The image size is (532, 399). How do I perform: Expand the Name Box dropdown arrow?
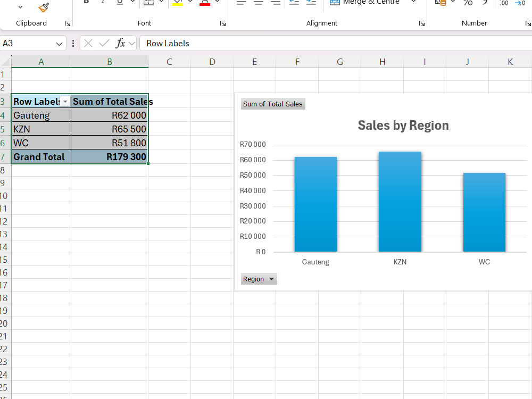(59, 44)
